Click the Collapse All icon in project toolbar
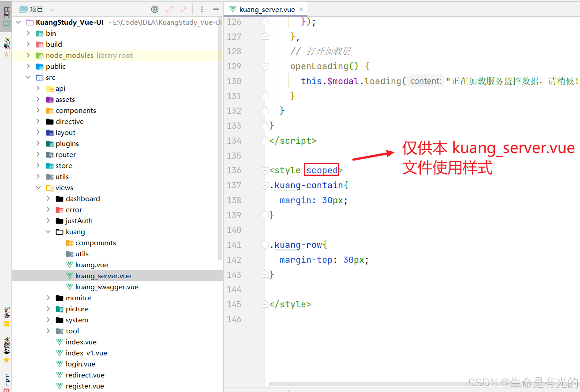 (183, 9)
